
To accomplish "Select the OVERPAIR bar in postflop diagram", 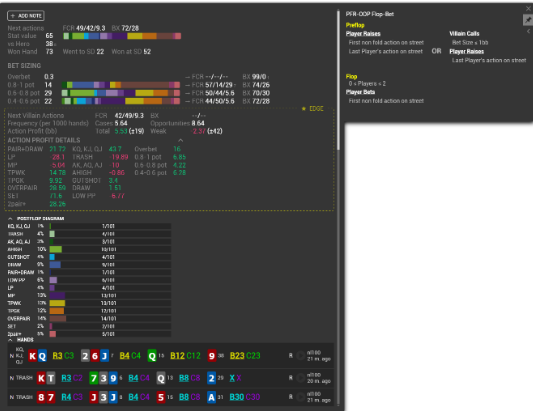I will [x=110, y=319].
